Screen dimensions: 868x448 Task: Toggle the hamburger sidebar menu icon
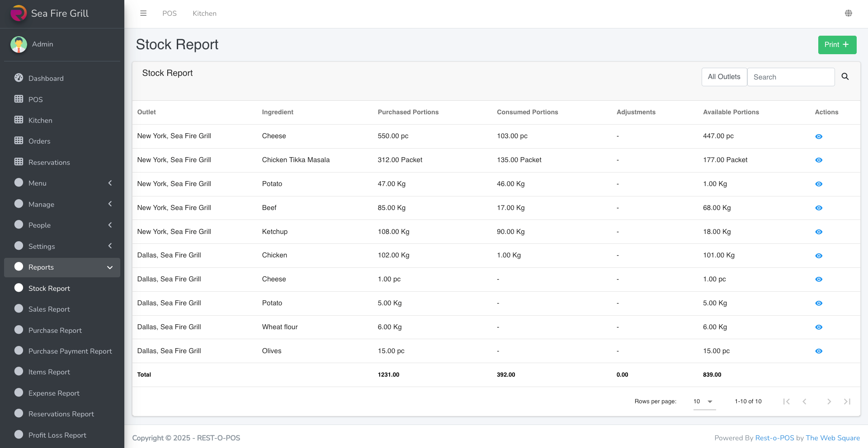(x=143, y=14)
